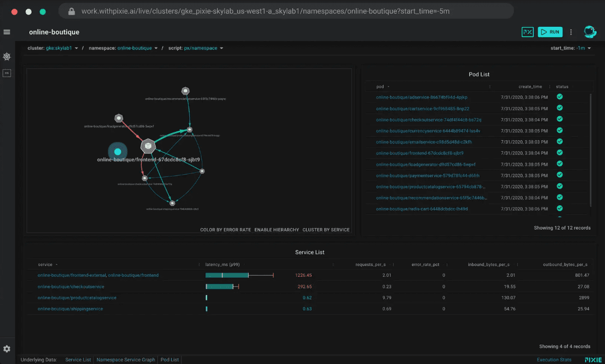This screenshot has width=605, height=364.
Task: Open the user profile avatar
Action: click(x=590, y=32)
